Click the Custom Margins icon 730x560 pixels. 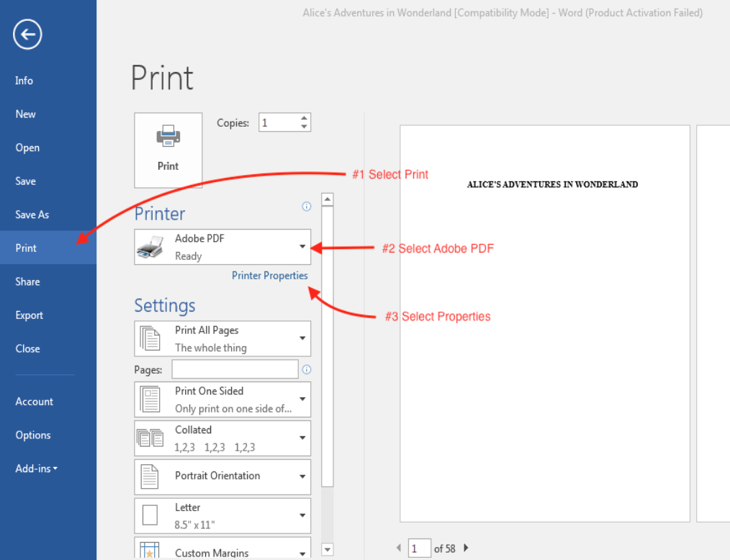(150, 550)
